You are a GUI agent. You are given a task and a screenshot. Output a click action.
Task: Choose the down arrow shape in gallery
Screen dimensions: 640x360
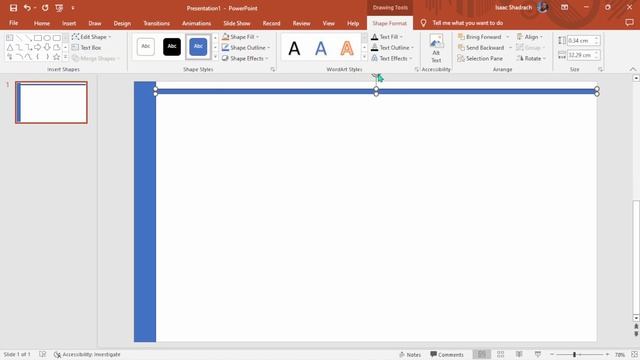47,47
